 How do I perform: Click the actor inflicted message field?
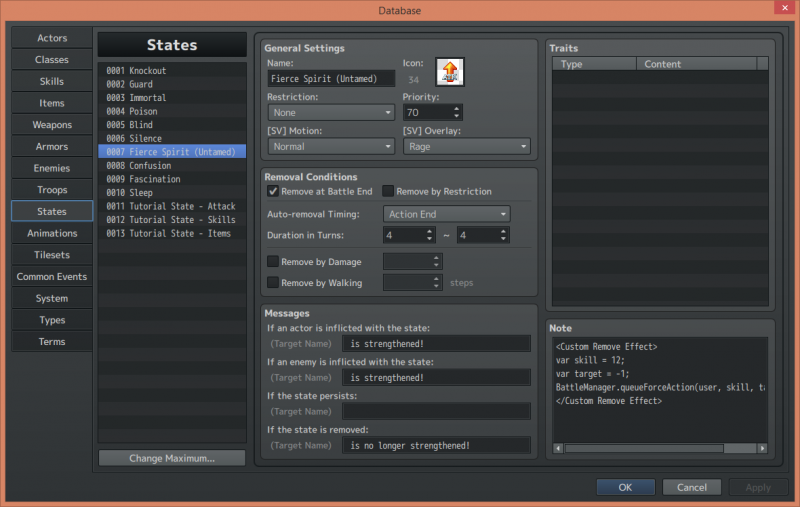coord(436,344)
